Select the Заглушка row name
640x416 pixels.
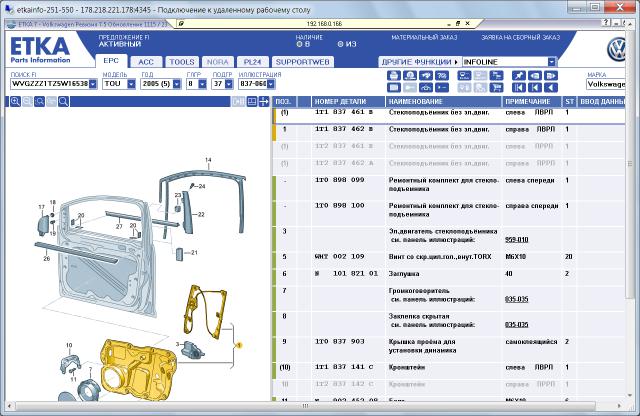click(x=404, y=274)
